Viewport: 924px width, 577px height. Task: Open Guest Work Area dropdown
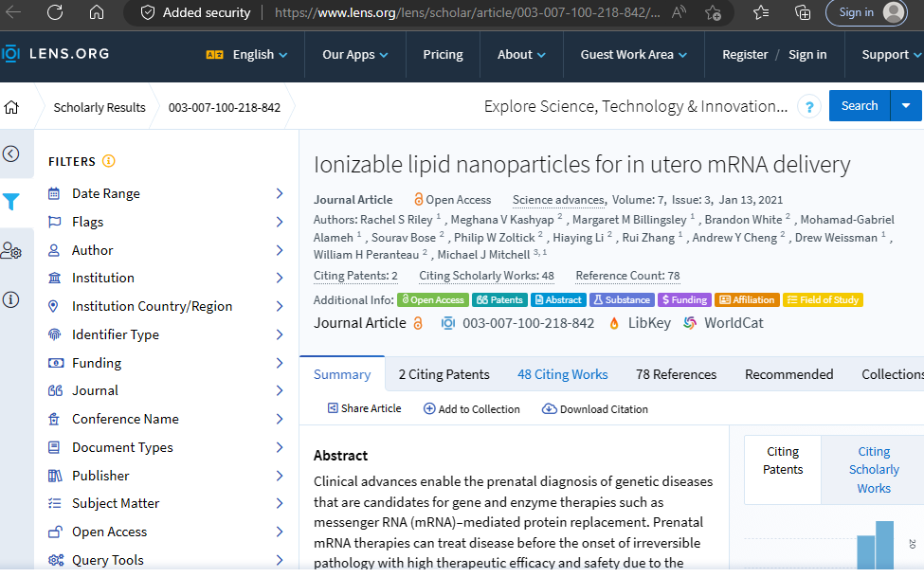[x=633, y=55]
